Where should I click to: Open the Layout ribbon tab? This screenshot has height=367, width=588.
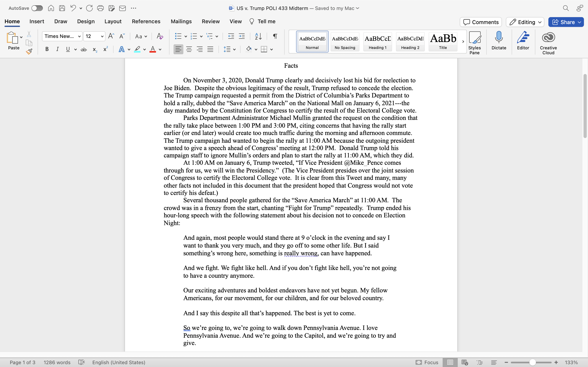(113, 21)
